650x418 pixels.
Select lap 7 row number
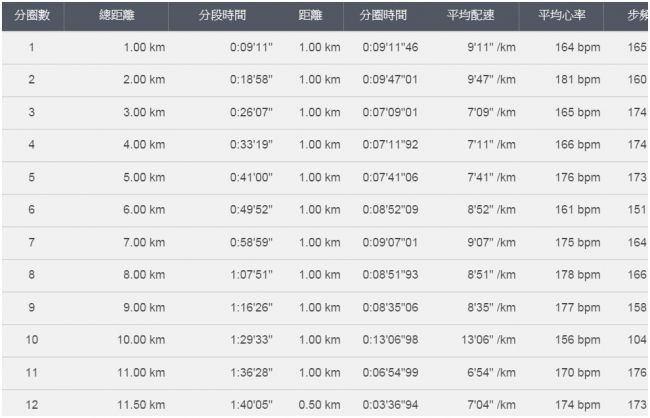tap(31, 243)
